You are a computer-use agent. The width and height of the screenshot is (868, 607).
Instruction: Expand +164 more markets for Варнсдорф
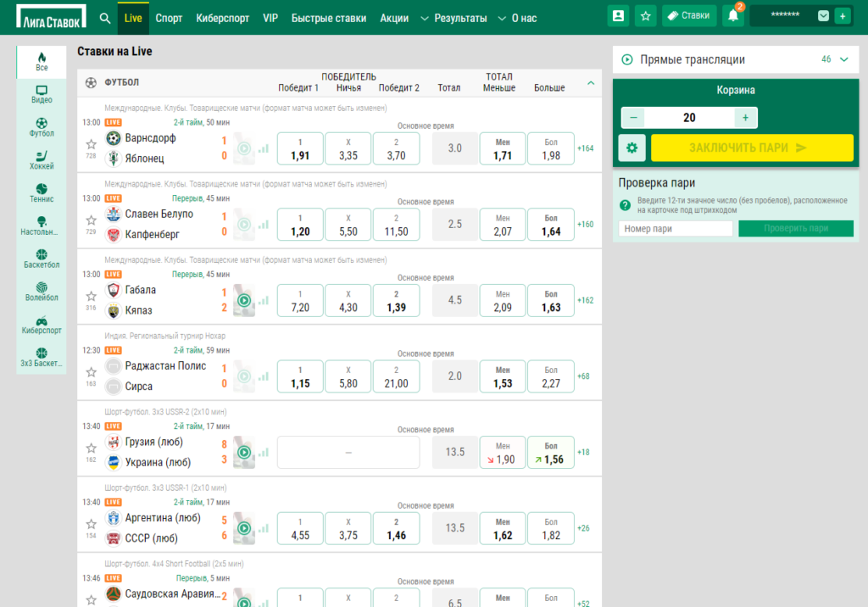(x=585, y=148)
